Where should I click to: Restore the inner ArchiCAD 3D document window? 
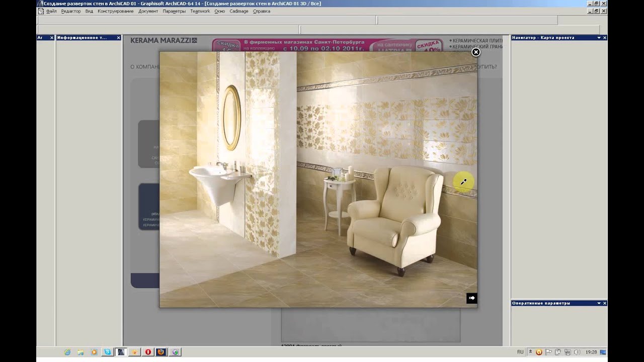pos(597,11)
